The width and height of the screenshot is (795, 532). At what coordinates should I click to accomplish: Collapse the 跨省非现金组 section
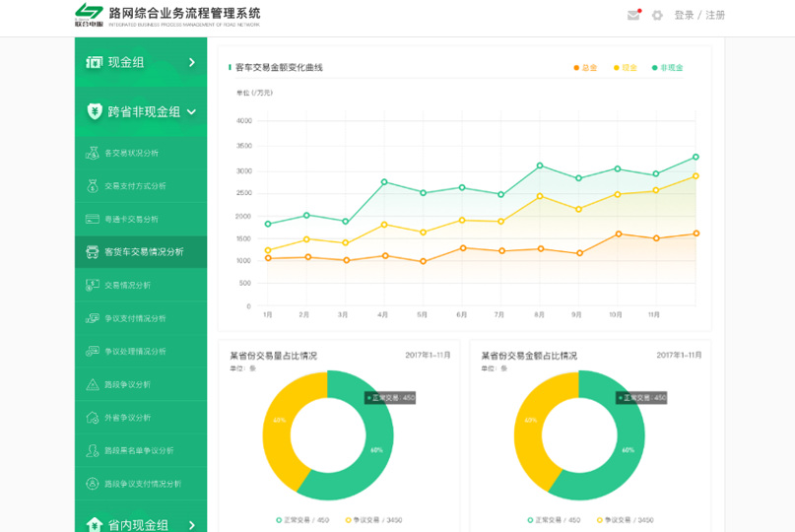(x=141, y=111)
